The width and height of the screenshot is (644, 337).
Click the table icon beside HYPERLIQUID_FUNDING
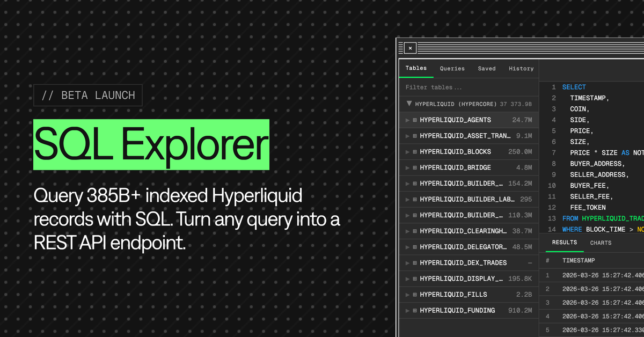[414, 310]
